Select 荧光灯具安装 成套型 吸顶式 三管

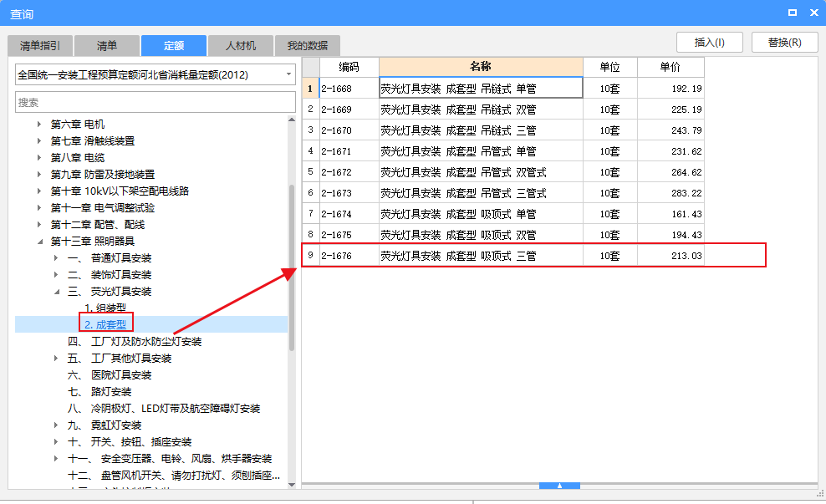[481, 256]
